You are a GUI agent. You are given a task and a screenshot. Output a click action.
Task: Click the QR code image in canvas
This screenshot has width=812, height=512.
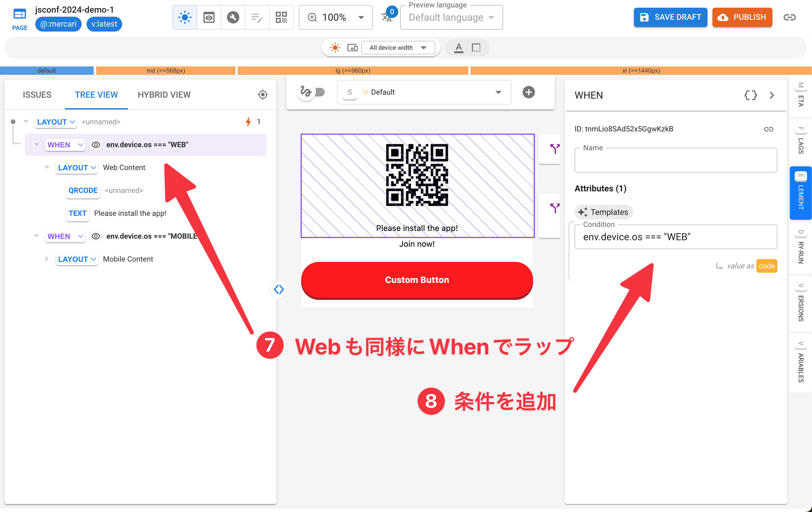tap(417, 175)
